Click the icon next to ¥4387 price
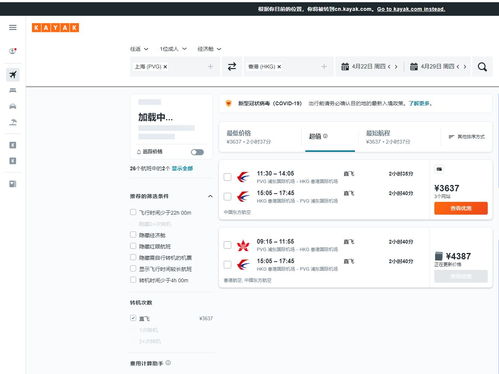Image resolution: width=499 pixels, height=374 pixels. (439, 256)
